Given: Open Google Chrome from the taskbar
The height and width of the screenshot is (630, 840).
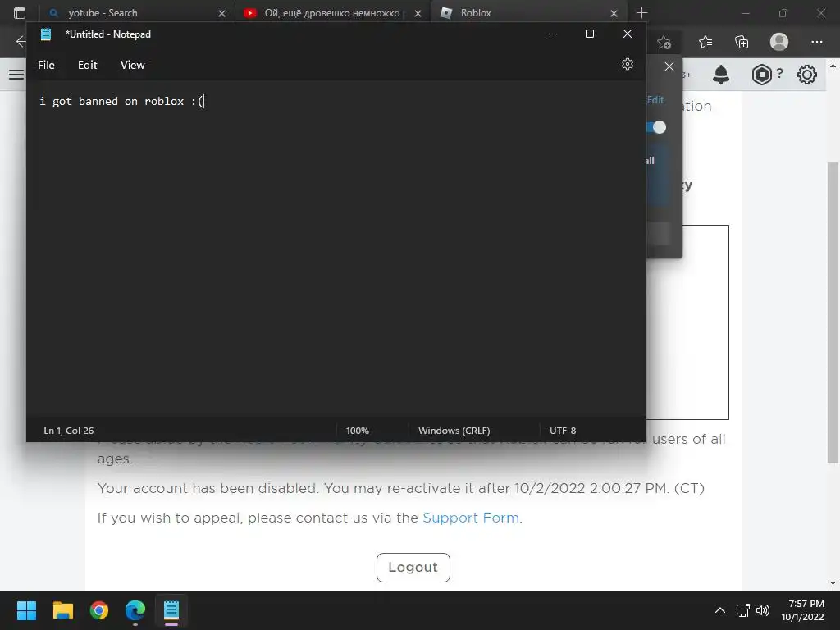Looking at the screenshot, I should (99, 610).
